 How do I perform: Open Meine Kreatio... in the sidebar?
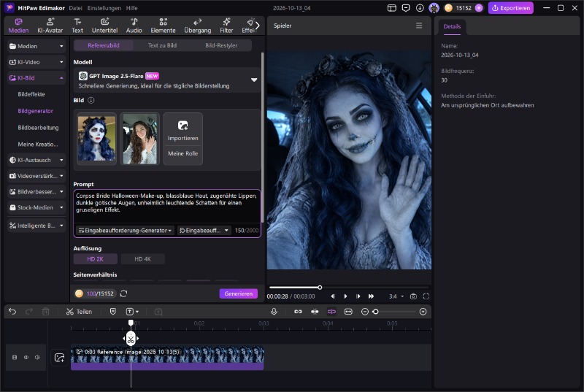click(x=38, y=144)
